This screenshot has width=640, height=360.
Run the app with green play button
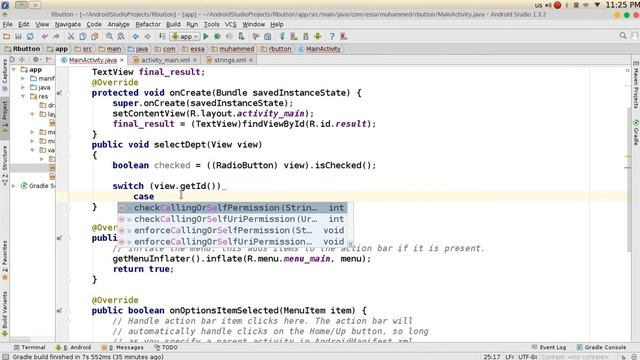coord(206,37)
